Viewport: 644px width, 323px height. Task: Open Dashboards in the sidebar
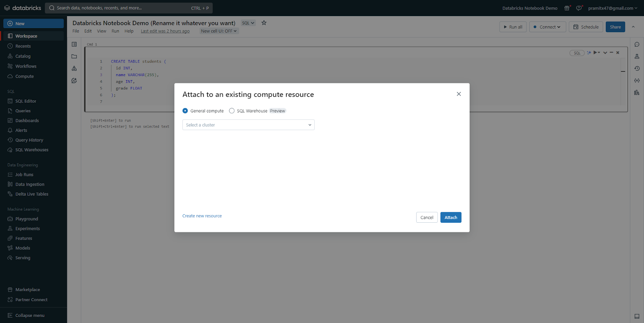pos(33,120)
